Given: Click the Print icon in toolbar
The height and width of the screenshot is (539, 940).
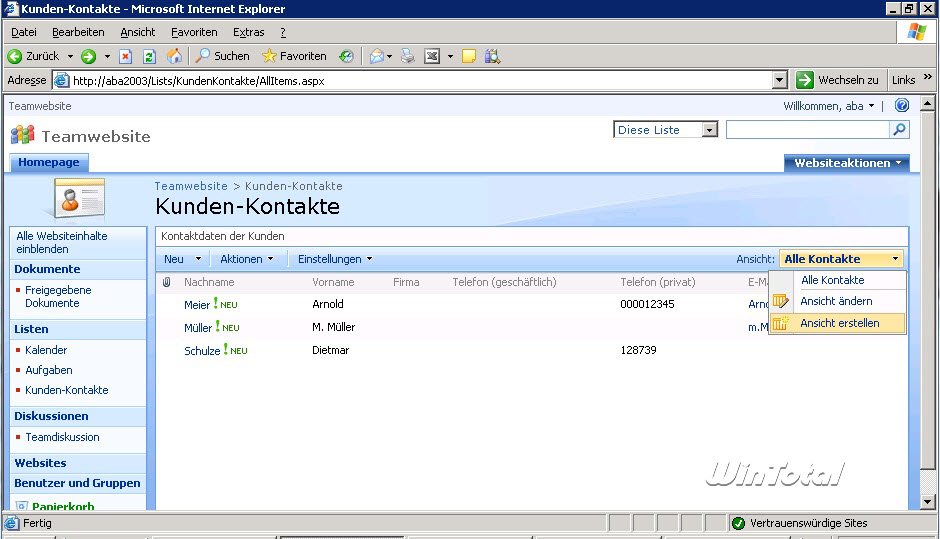Looking at the screenshot, I should 408,57.
